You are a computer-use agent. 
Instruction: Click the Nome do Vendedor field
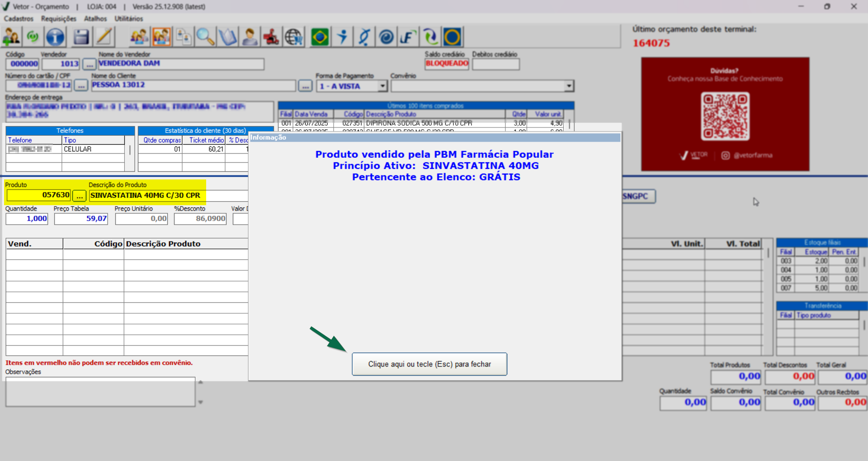[181, 64]
